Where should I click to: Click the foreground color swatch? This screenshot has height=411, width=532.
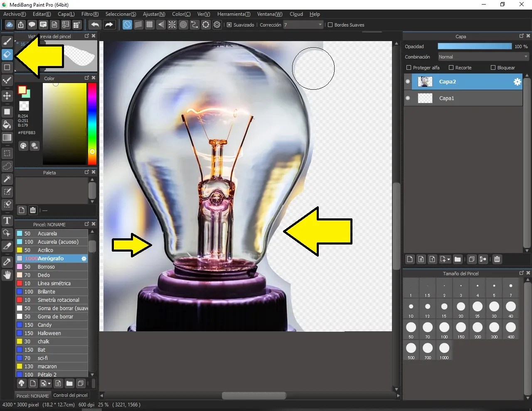tap(22, 90)
